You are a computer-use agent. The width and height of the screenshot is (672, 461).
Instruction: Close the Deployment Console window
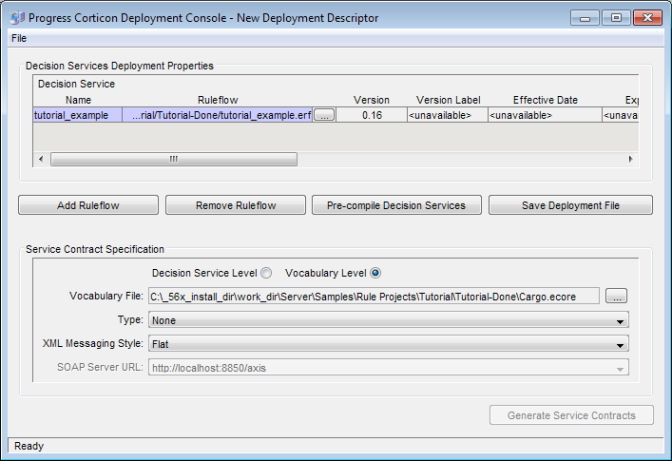pos(648,18)
